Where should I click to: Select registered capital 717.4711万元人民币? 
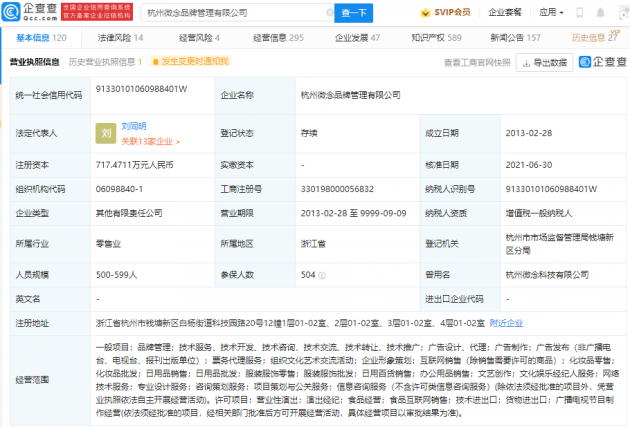pyautogui.click(x=135, y=165)
